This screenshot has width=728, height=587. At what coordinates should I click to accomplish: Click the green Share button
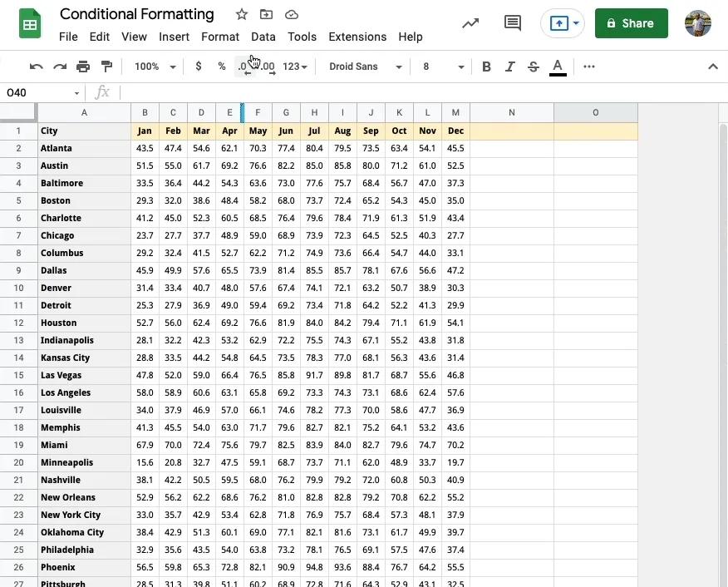(631, 23)
